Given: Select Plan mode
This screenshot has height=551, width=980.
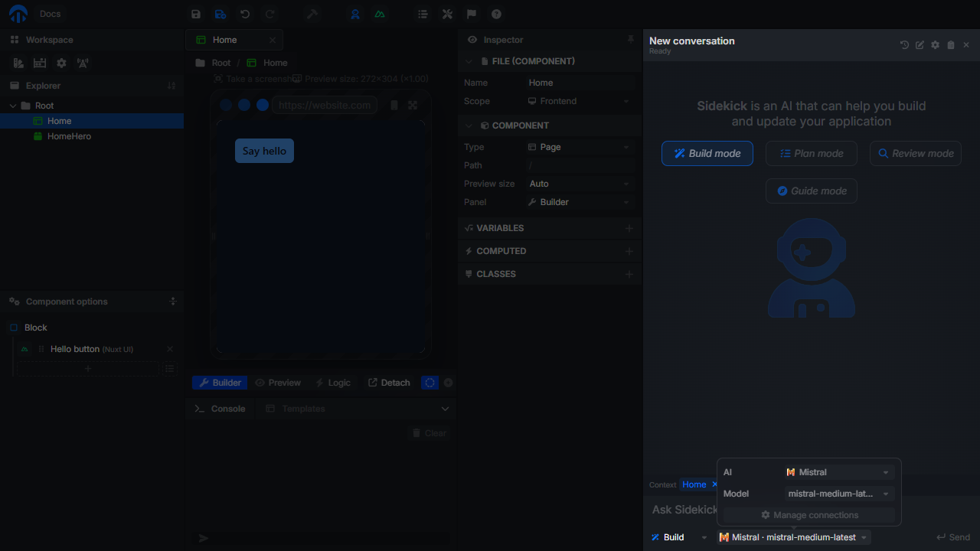Looking at the screenshot, I should (x=812, y=153).
